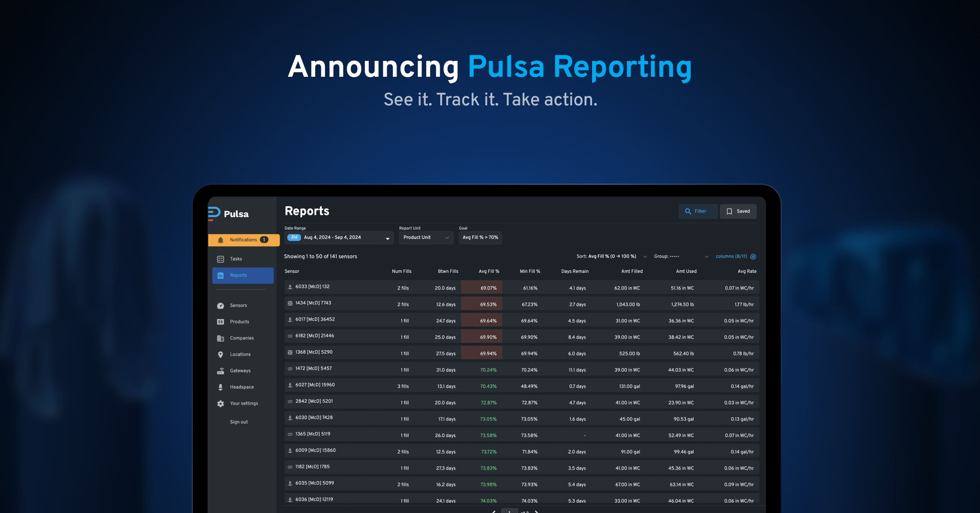
Task: Open the Group dropdown
Action: tap(682, 256)
